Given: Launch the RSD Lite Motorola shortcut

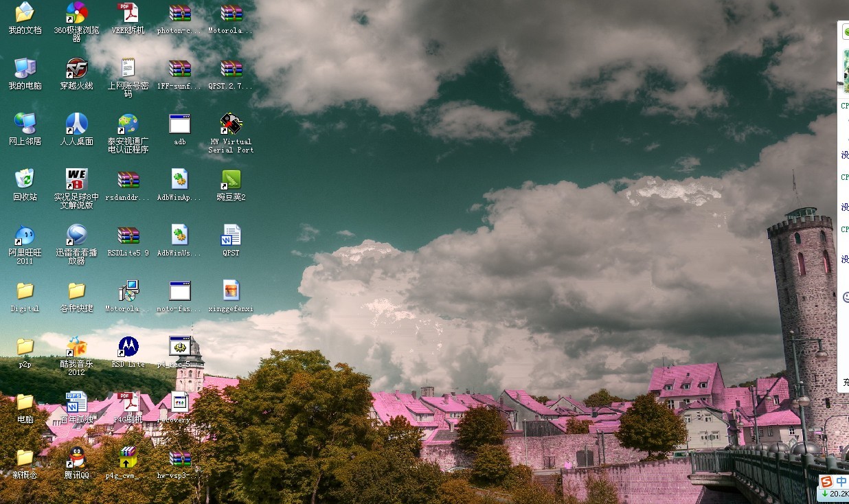Looking at the screenshot, I should pyautogui.click(x=128, y=345).
